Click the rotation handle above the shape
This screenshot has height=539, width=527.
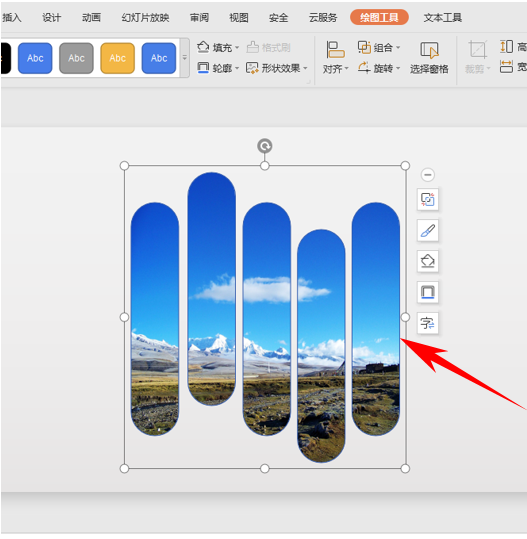264,146
